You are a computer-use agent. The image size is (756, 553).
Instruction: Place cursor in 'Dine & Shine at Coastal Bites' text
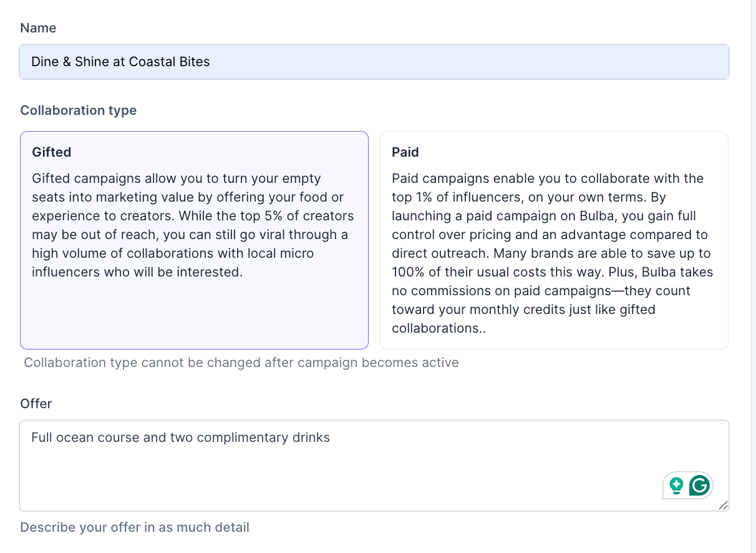click(120, 62)
